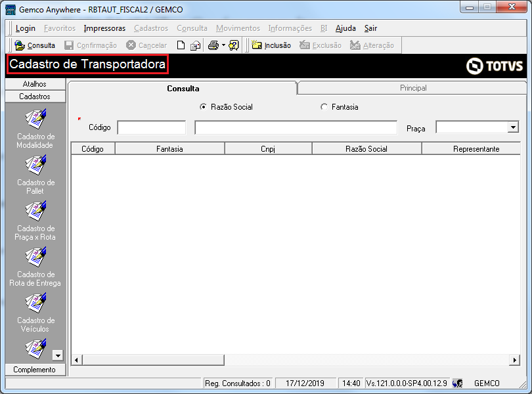Click the Fantasia column header
The height and width of the screenshot is (394, 532).
coord(169,149)
